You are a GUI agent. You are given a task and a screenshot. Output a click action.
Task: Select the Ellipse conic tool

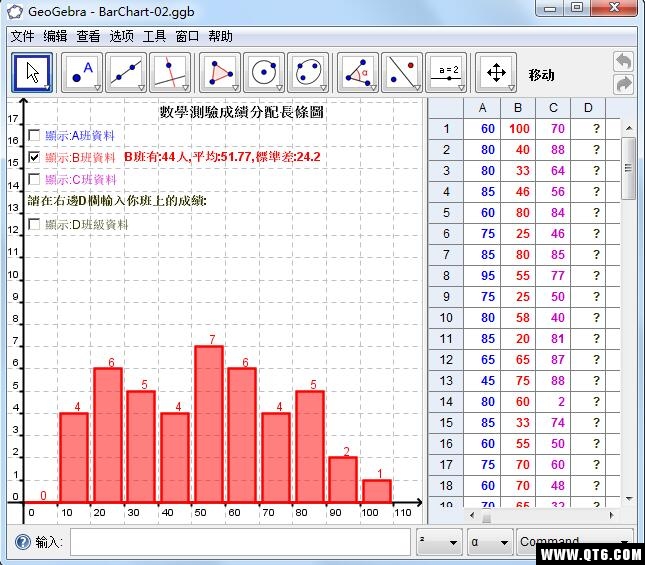tap(308, 73)
